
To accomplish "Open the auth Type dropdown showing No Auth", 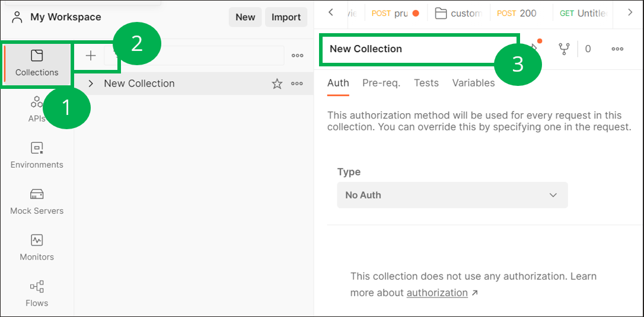I will click(x=452, y=195).
